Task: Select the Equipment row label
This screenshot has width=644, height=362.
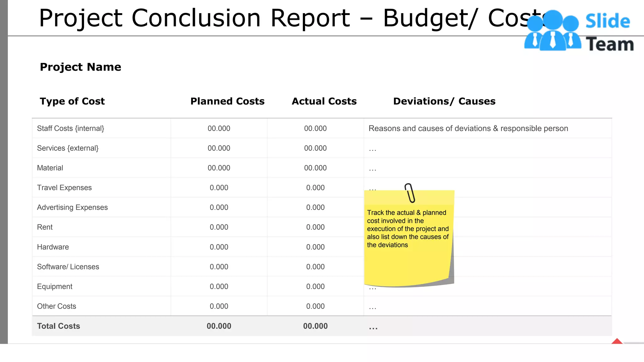Action: [54, 287]
